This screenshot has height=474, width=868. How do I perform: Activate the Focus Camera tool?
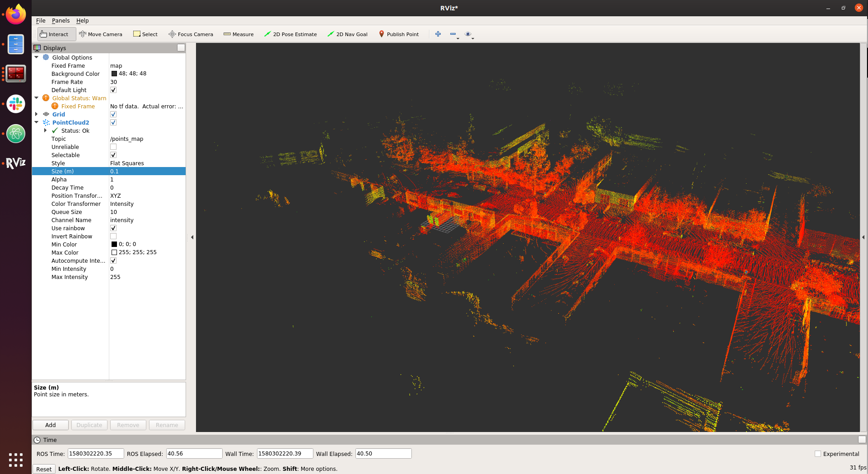191,34
